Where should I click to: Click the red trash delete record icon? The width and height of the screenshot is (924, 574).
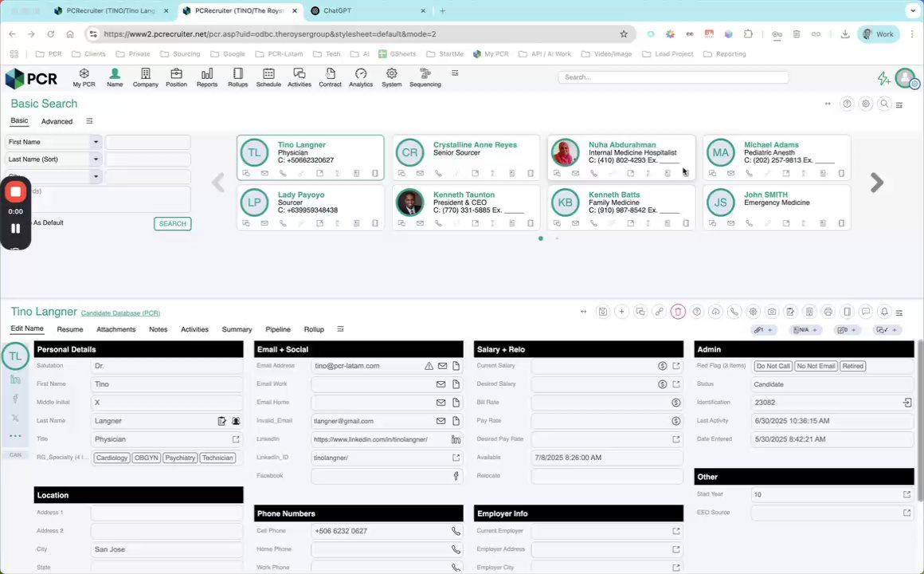point(678,312)
